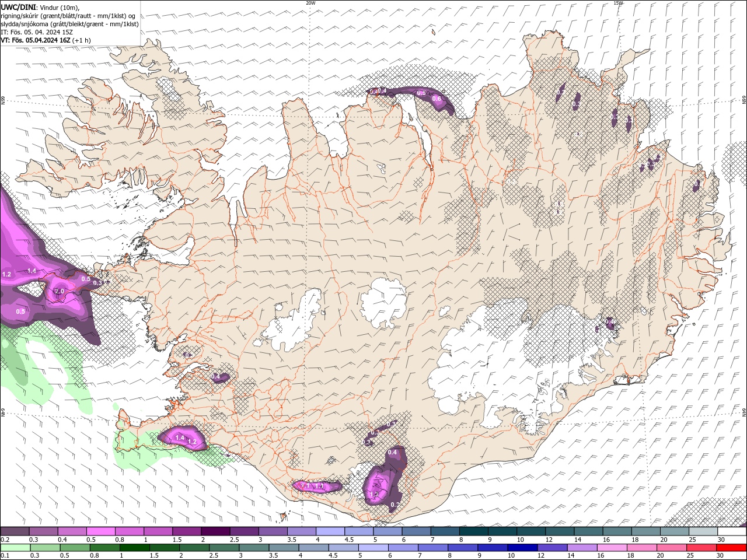This screenshot has height=560, width=747.
Task: Select palest green lower swatch between 0.1 and 0.3
Action: pos(15,548)
